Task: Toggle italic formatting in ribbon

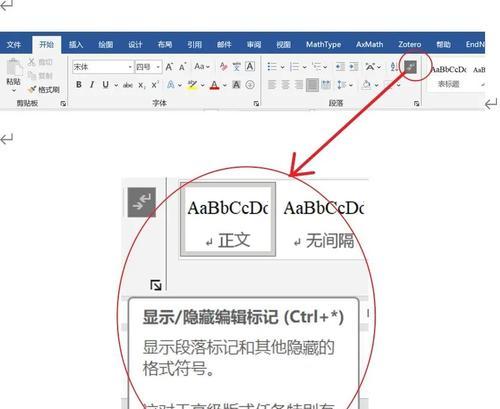Action: pyautogui.click(x=92, y=85)
